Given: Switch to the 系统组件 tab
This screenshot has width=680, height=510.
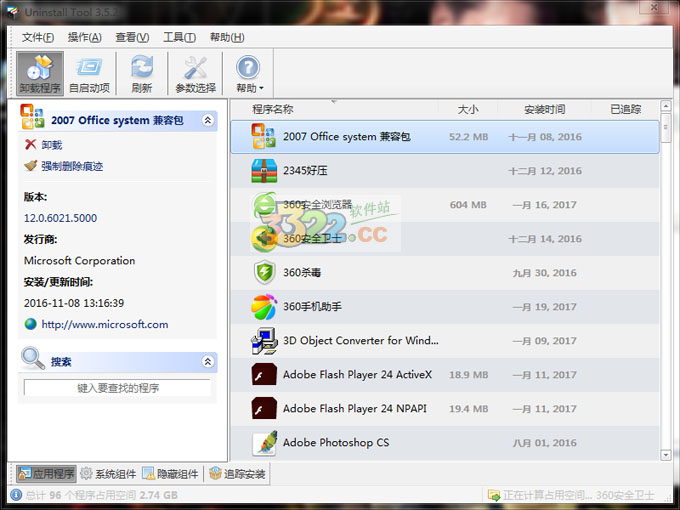Looking at the screenshot, I should tap(108, 474).
